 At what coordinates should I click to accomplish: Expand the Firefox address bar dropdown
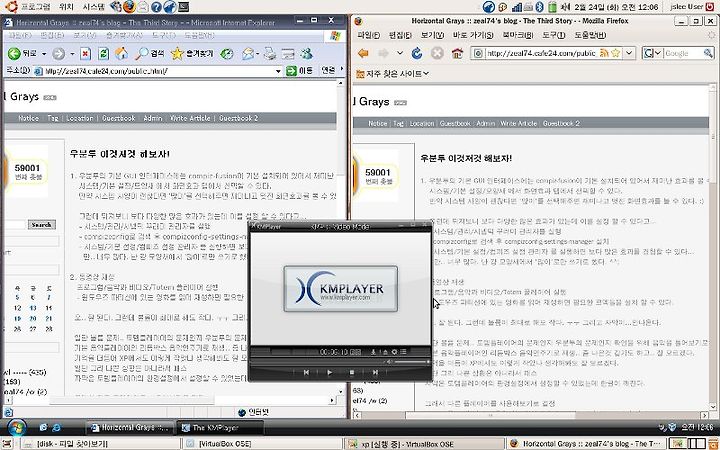point(629,53)
